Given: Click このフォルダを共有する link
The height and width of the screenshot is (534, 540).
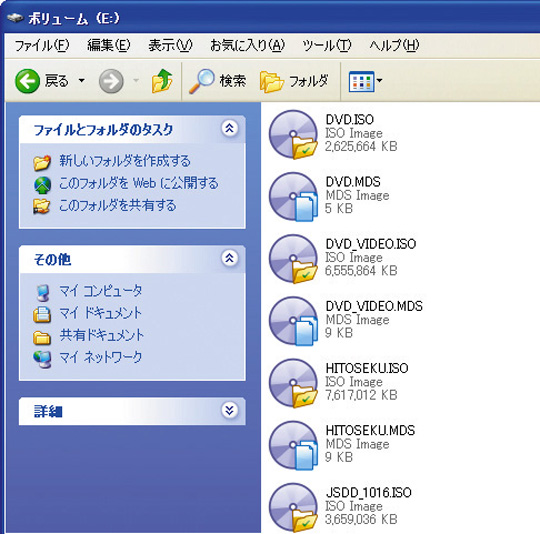Looking at the screenshot, I should coord(118,206).
